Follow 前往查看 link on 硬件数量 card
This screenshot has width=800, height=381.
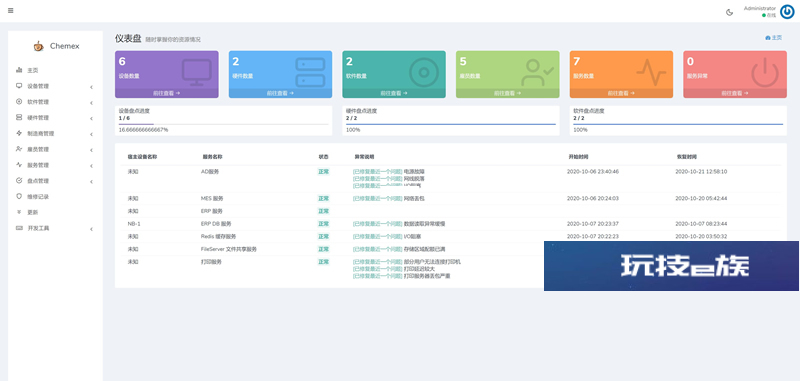[280, 93]
